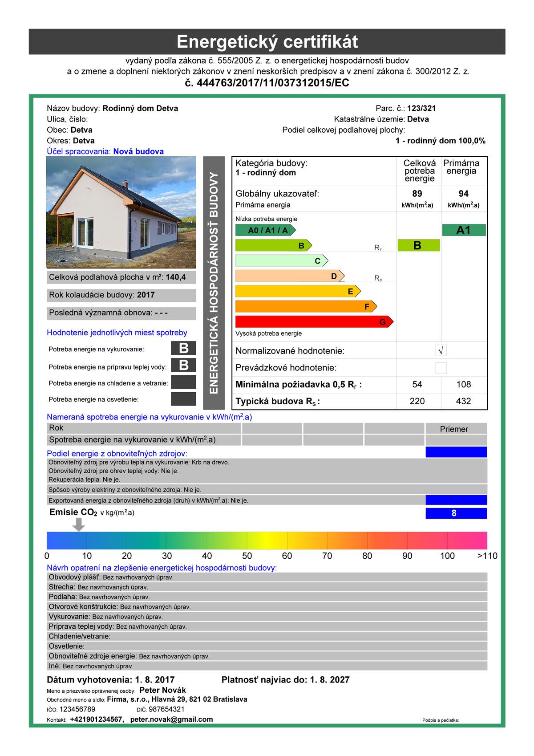Select the orange F energy class arrow

[306, 306]
